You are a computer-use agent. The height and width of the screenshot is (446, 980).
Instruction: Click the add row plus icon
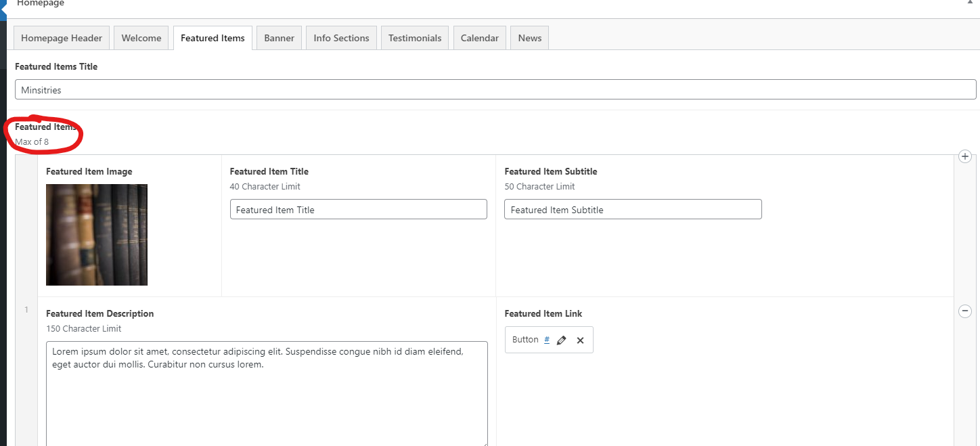click(965, 157)
